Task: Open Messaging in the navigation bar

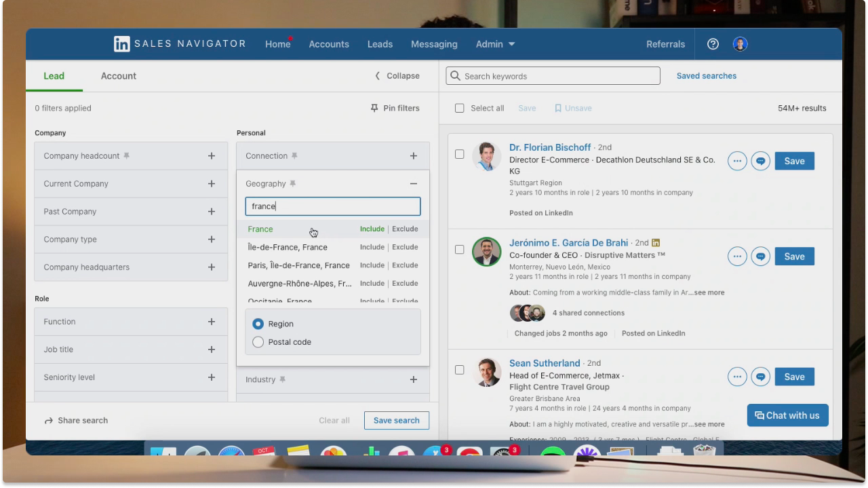Action: (x=434, y=44)
